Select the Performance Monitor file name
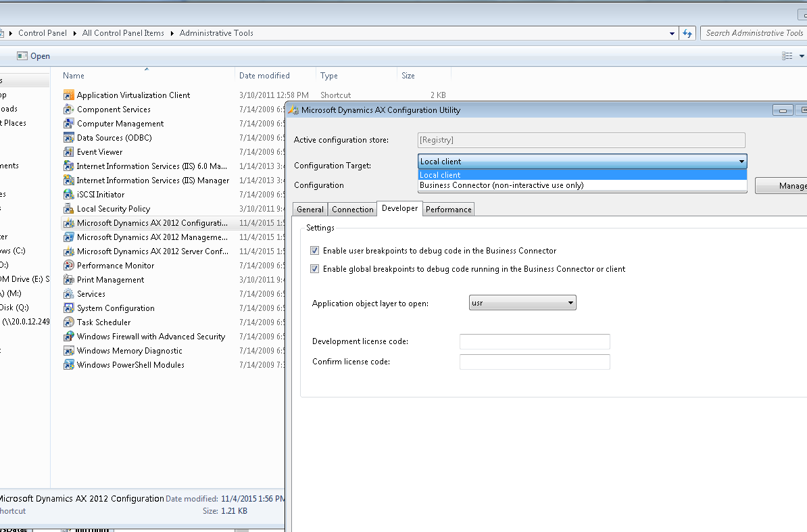 116,266
